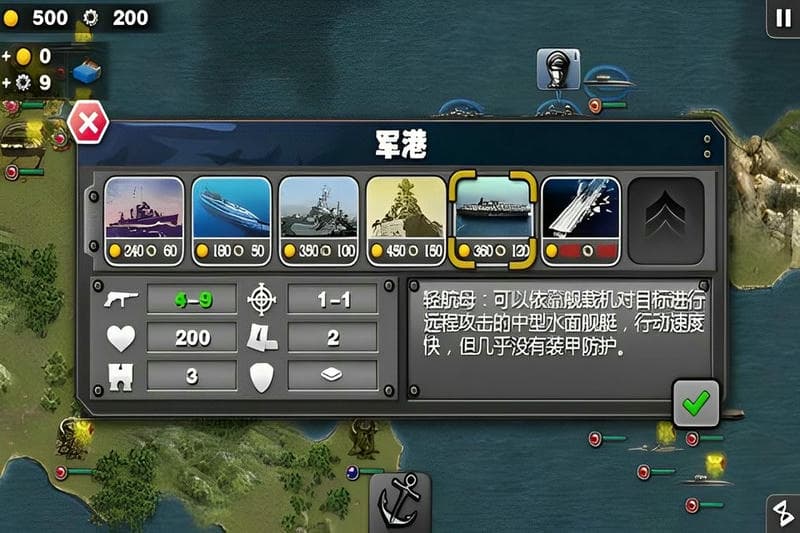The width and height of the screenshot is (800, 533).
Task: Tap the bottom-right turn counter button
Action: 783,513
